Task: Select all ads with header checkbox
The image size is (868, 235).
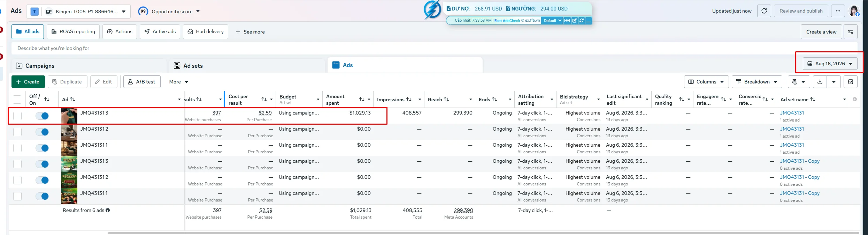Action: click(17, 100)
